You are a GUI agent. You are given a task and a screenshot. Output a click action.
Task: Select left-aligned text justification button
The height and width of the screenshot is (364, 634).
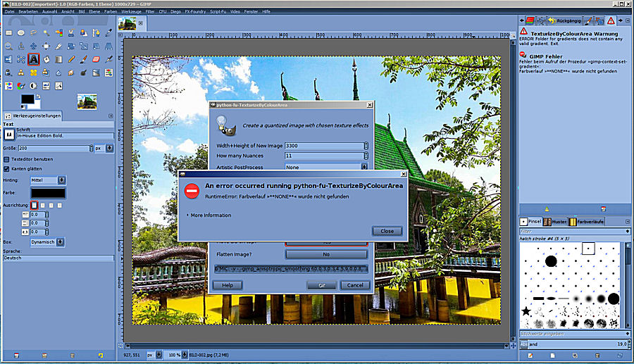tap(34, 205)
